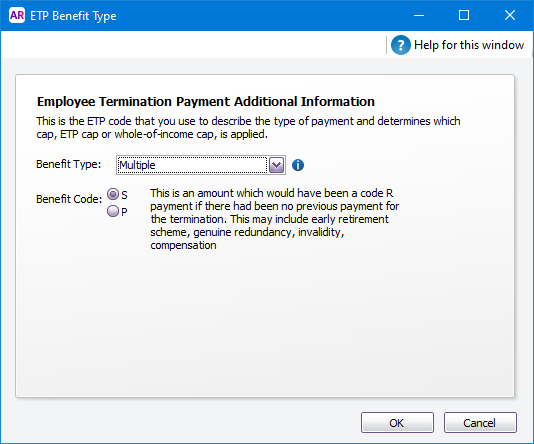Click the 'P' label next to radio button
This screenshot has height=444, width=534.
124,212
